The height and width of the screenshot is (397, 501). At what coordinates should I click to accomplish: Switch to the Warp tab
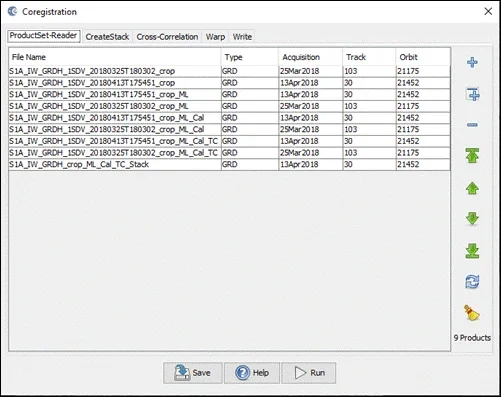pyautogui.click(x=215, y=37)
